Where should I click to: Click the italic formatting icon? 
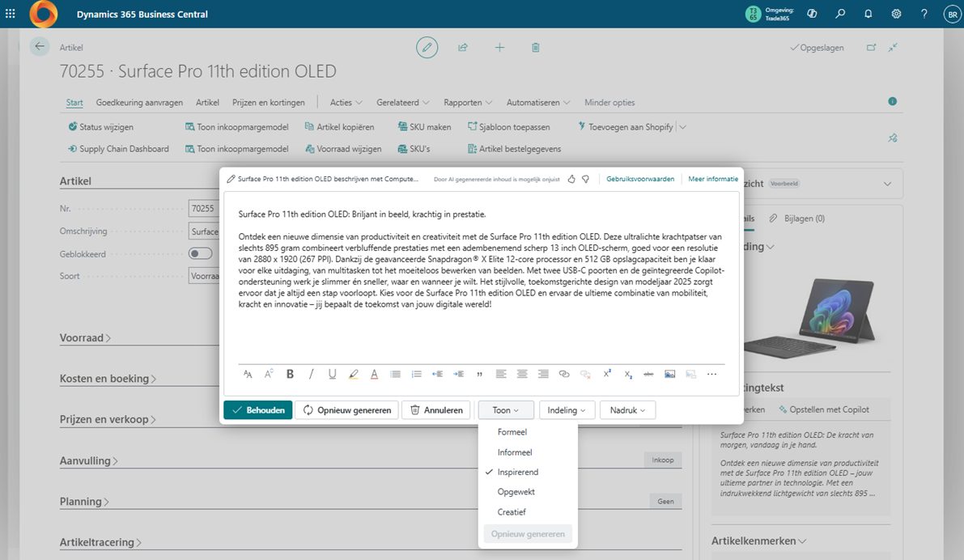[311, 374]
